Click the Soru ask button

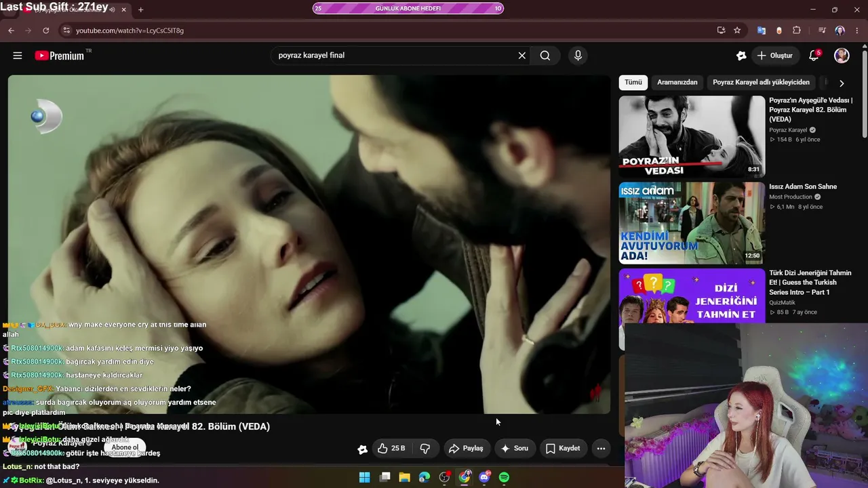[514, 449]
